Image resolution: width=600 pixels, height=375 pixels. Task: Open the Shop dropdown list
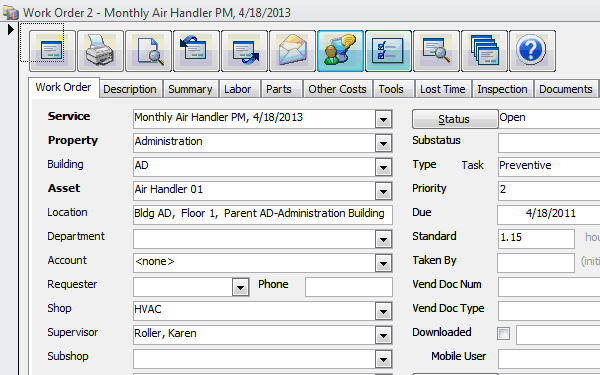coord(383,311)
